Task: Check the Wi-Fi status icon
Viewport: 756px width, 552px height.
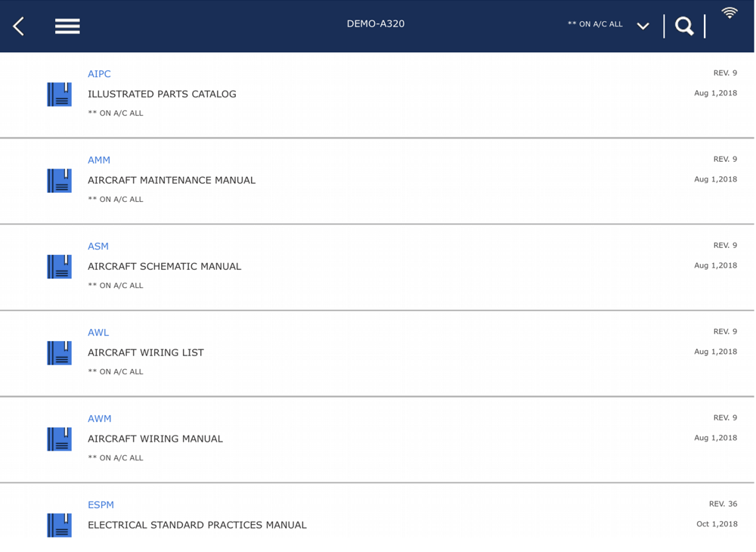Action: point(730,13)
